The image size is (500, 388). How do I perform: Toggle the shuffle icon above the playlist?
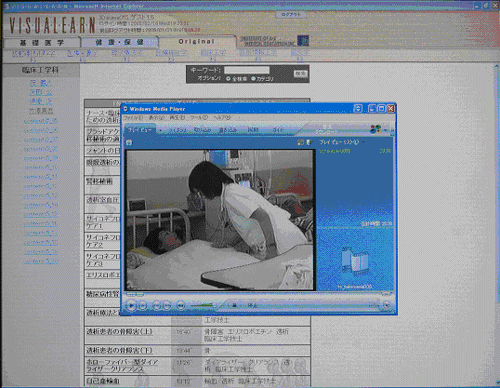[x=300, y=142]
